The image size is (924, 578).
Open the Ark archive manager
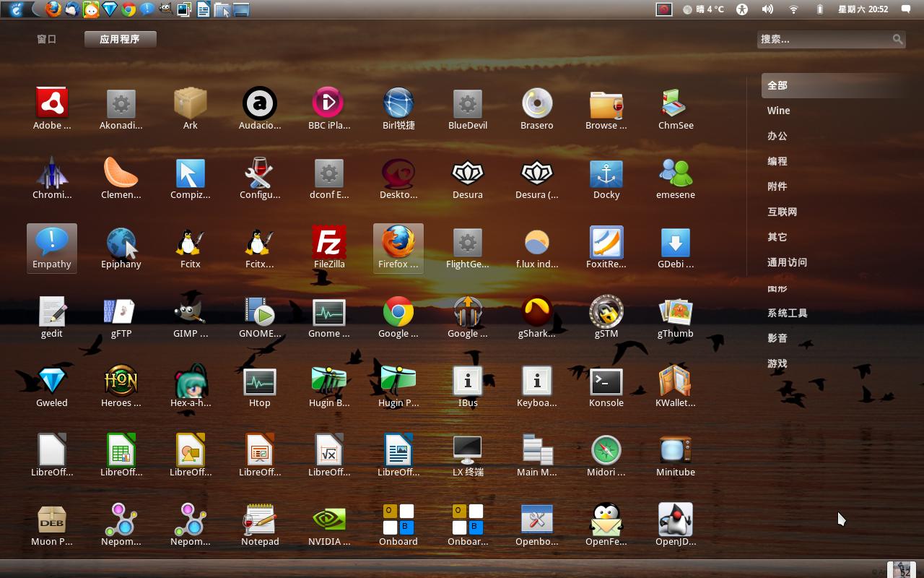[191, 103]
